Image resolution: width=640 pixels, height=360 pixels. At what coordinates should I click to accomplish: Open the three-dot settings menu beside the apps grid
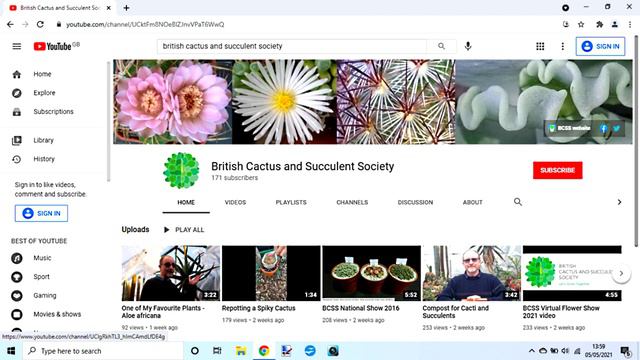(x=562, y=46)
